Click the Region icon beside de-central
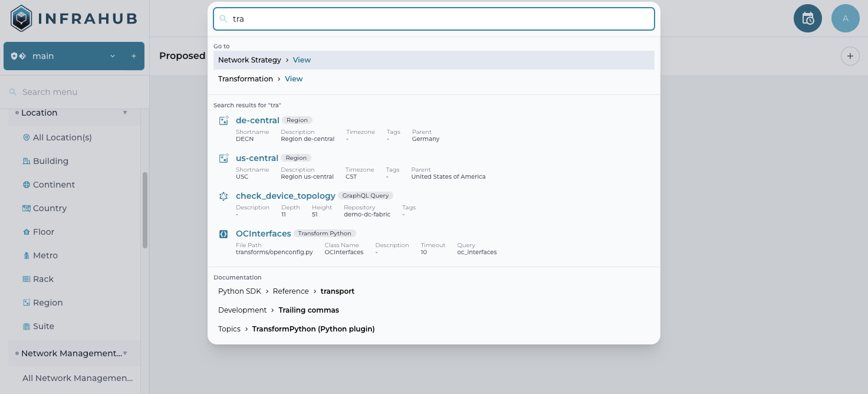 pos(223,120)
